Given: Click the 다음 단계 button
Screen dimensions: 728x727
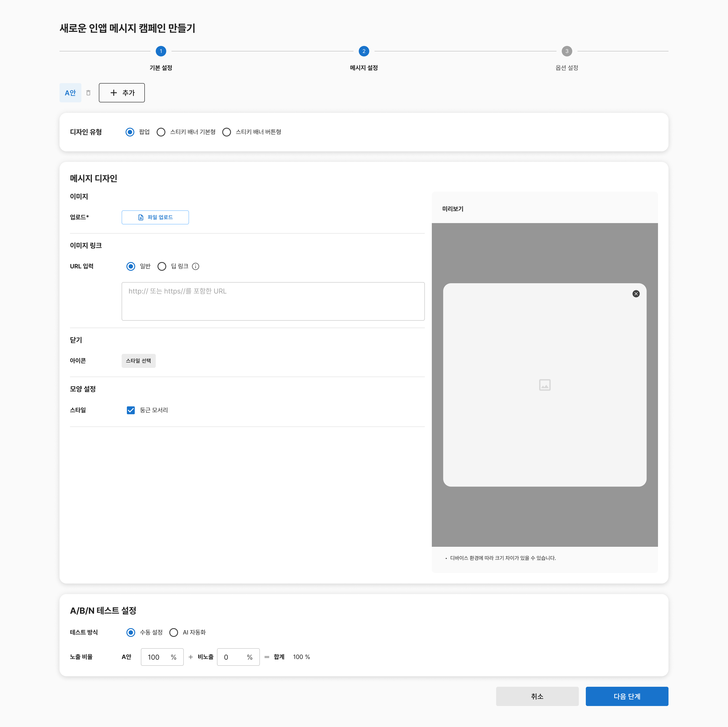Looking at the screenshot, I should coord(627,696).
